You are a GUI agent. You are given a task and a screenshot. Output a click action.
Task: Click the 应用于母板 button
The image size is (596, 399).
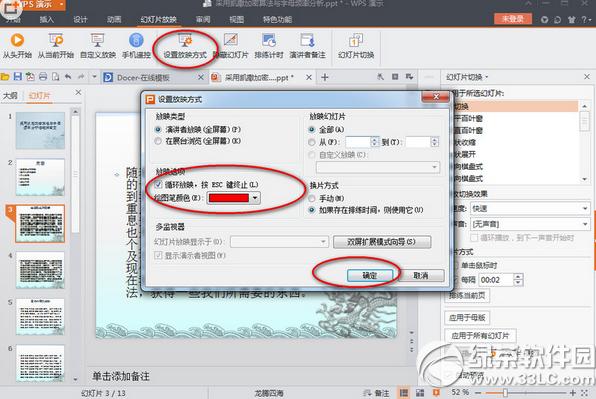coord(467,317)
